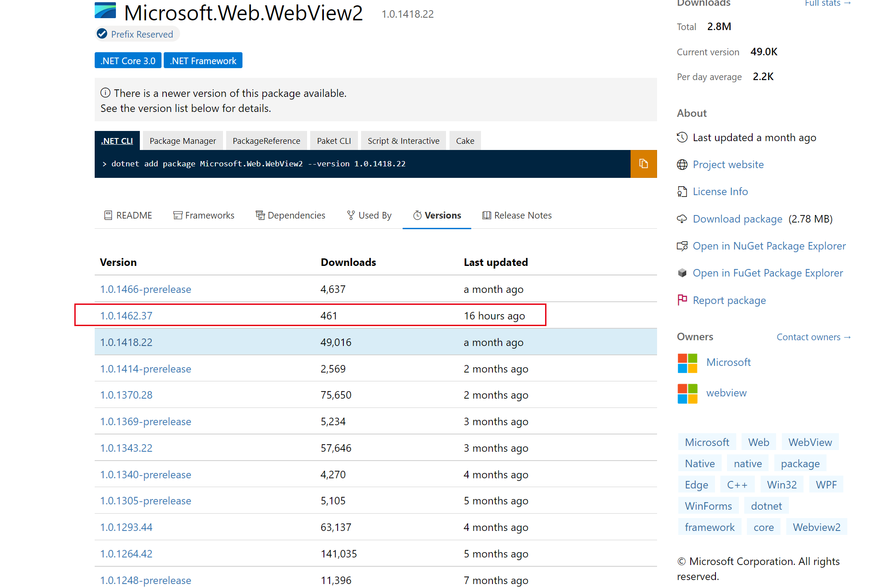Click the Prefix Reserved checkmark badge
Image resolution: width=869 pixels, height=588 pixels.
102,33
